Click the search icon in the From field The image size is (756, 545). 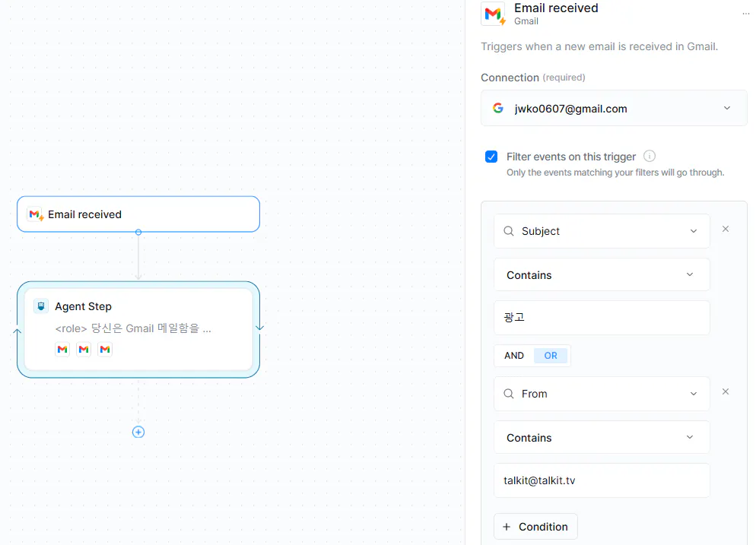[508, 394]
